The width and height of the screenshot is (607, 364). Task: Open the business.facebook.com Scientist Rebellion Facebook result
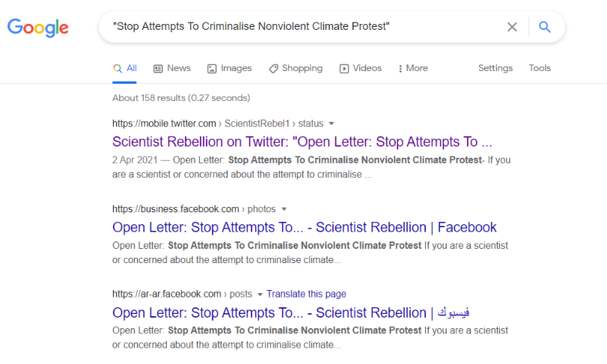point(305,227)
